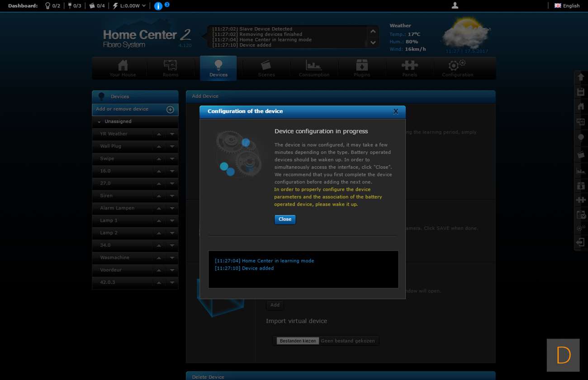Open the Panels tab
Screen dimensions: 588x380
[410, 68]
